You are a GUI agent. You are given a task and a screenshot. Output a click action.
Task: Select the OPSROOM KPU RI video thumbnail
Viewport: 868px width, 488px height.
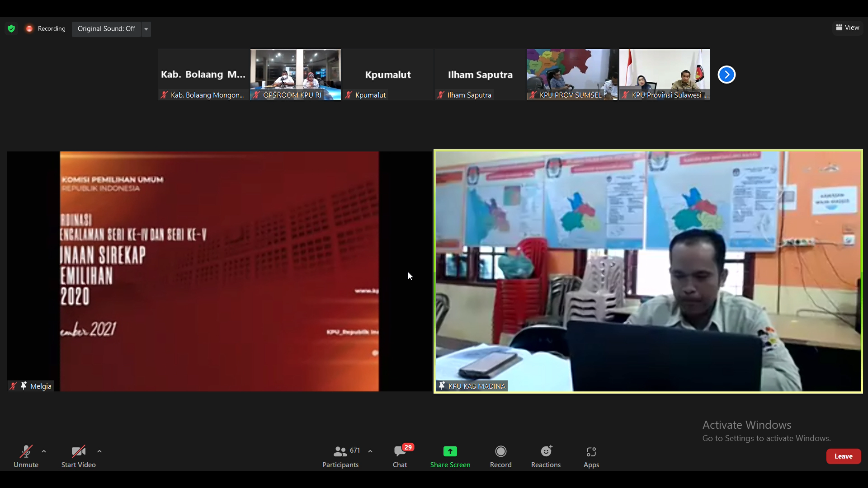point(295,74)
